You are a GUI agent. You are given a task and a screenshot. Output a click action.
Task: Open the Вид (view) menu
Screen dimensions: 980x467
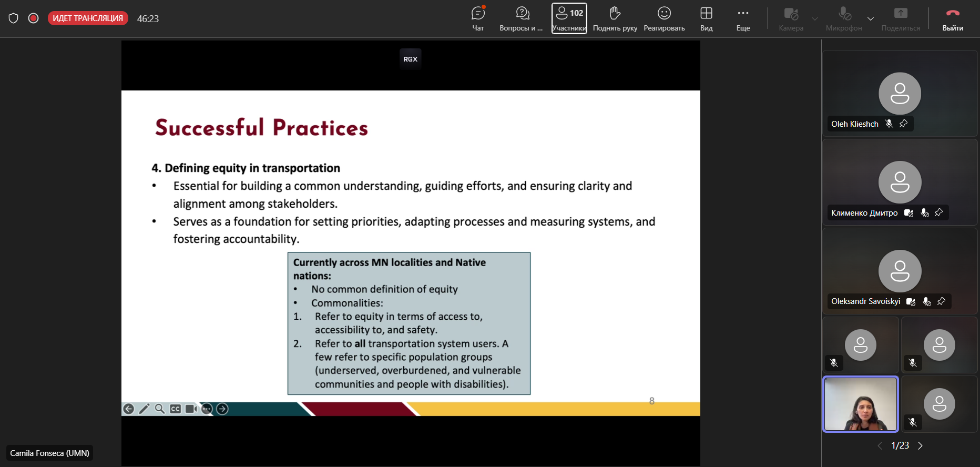click(706, 18)
